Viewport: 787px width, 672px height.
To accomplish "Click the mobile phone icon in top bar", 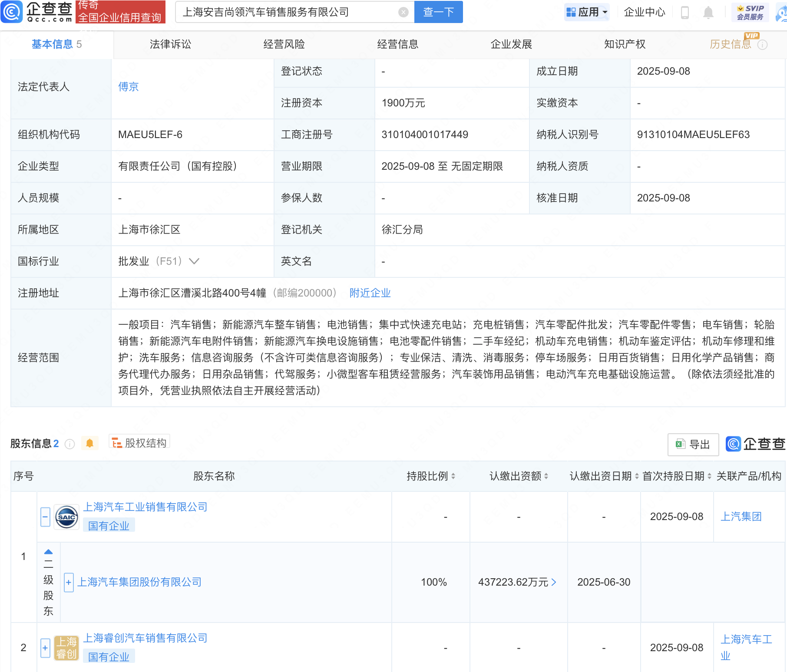I will coord(685,12).
